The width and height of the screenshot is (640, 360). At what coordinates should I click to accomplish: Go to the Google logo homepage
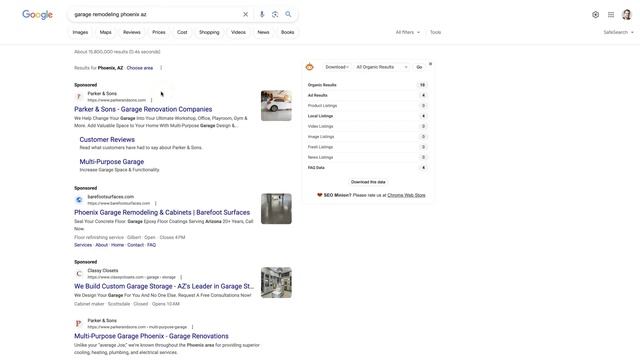[x=37, y=15]
